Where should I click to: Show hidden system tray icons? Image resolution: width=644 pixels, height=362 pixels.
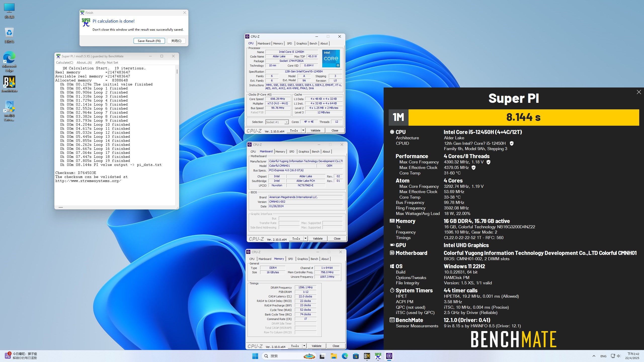click(594, 356)
